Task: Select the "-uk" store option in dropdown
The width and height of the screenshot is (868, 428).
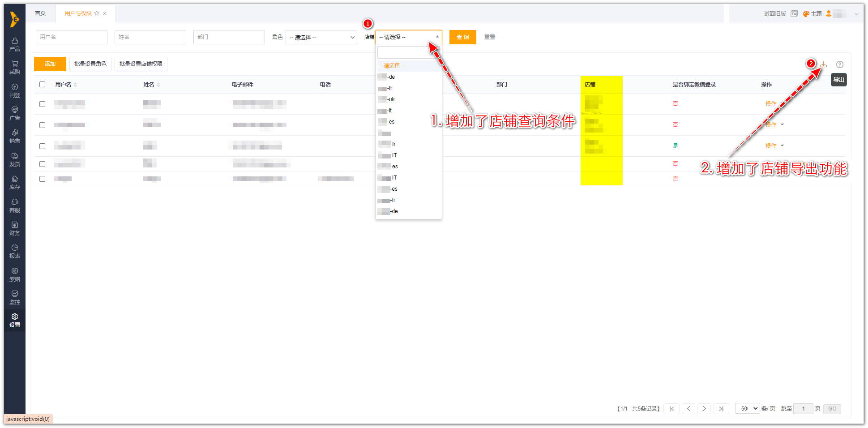Action: [x=387, y=99]
